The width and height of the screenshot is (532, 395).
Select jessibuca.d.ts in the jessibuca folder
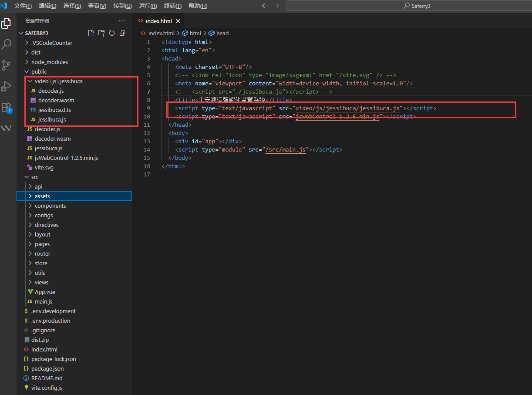(55, 110)
